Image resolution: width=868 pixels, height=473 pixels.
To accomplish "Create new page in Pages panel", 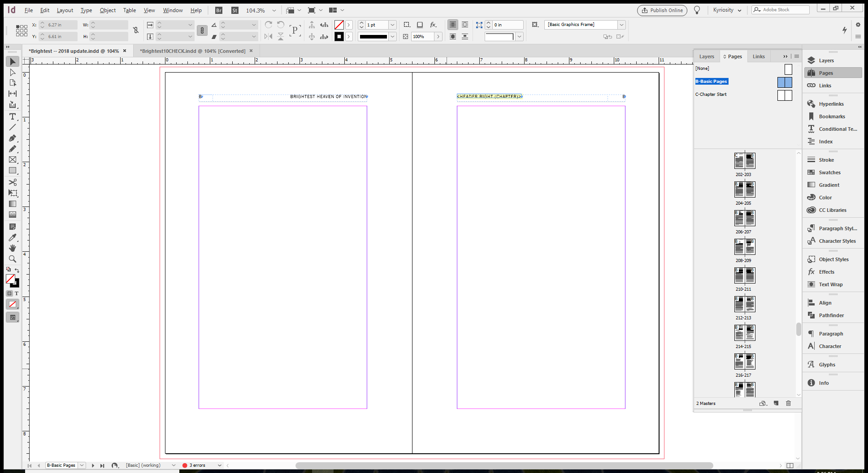I will [x=776, y=403].
